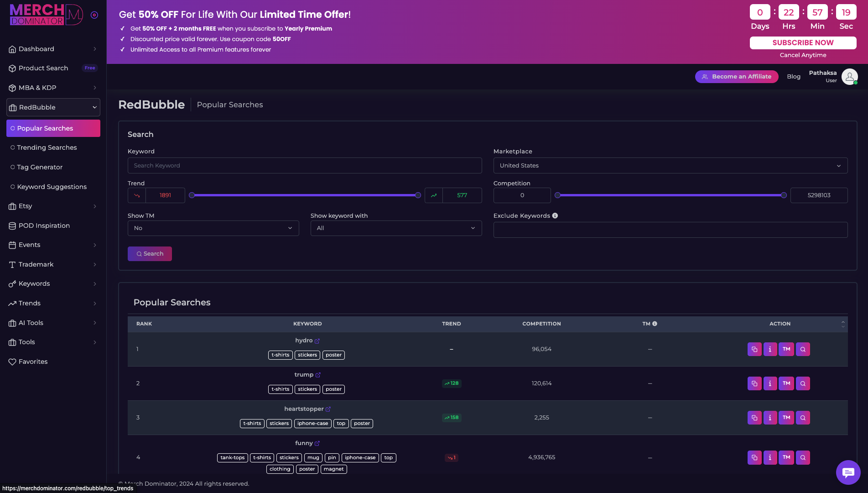
Task: Click the copy icon for hydro row
Action: click(754, 349)
